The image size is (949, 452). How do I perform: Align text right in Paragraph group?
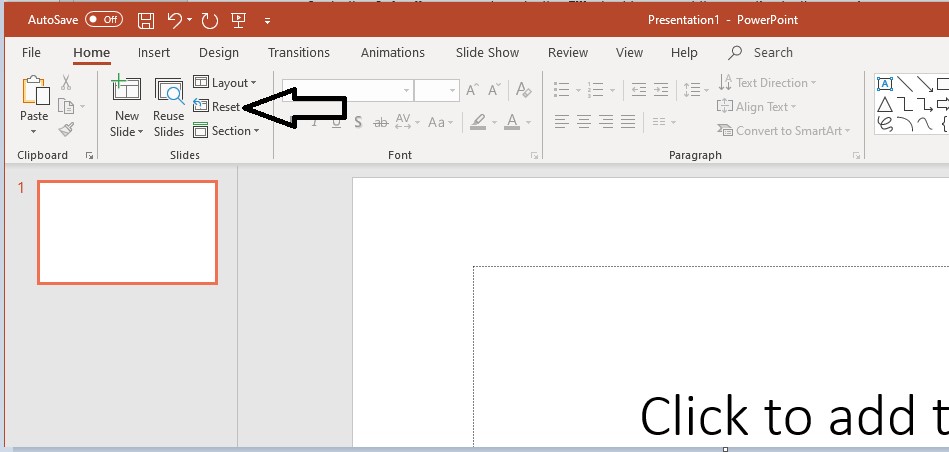pyautogui.click(x=606, y=122)
